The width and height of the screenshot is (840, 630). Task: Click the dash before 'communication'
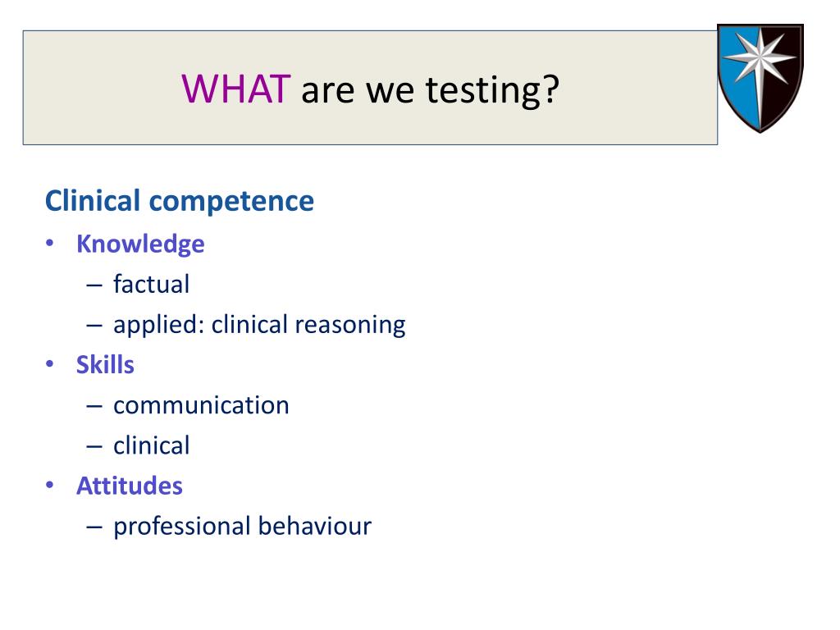(x=94, y=407)
